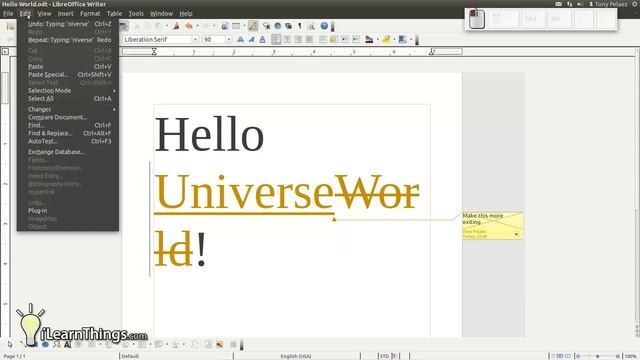The image size is (640, 360).
Task: Click 'Default' page style in status bar
Action: pyautogui.click(x=130, y=356)
